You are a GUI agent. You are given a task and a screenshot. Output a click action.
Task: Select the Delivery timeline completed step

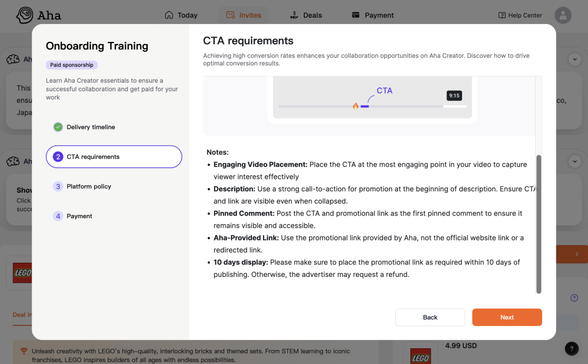tap(90, 127)
